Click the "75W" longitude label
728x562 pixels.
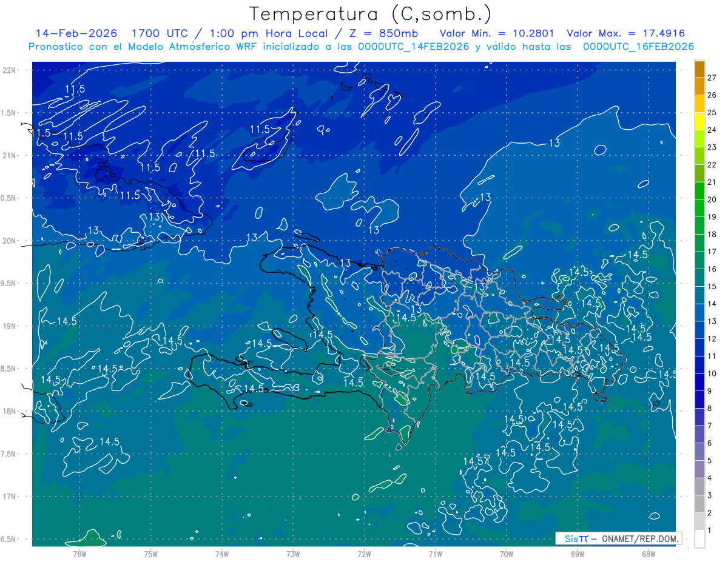[x=151, y=554]
